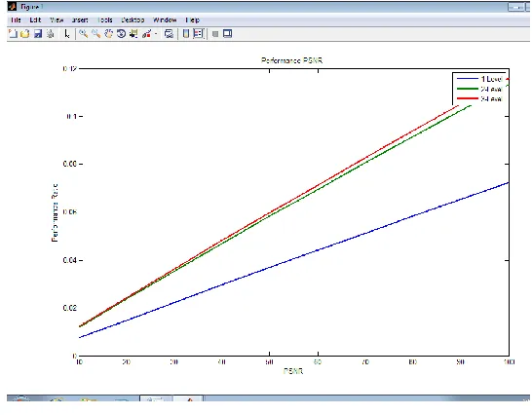Click the "Figure 1" window title text
The width and height of the screenshot is (532, 415).
(31, 7)
